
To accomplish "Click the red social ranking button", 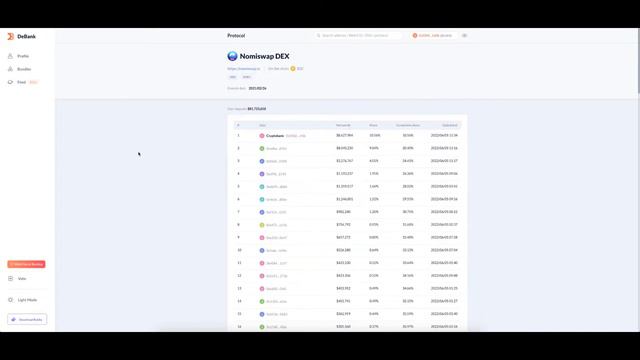I will [x=26, y=264].
